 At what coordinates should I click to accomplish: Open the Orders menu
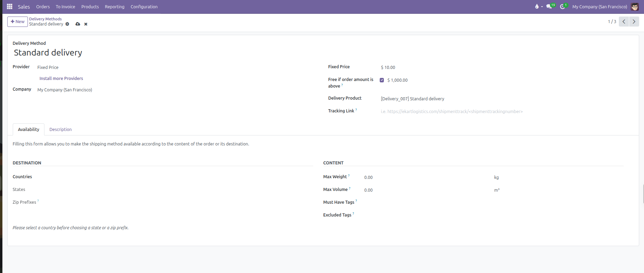pyautogui.click(x=43, y=7)
